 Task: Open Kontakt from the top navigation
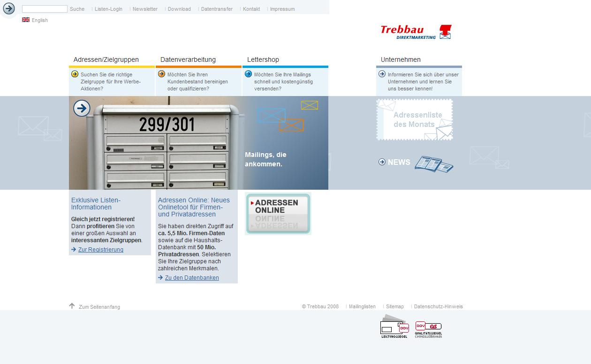(251, 9)
